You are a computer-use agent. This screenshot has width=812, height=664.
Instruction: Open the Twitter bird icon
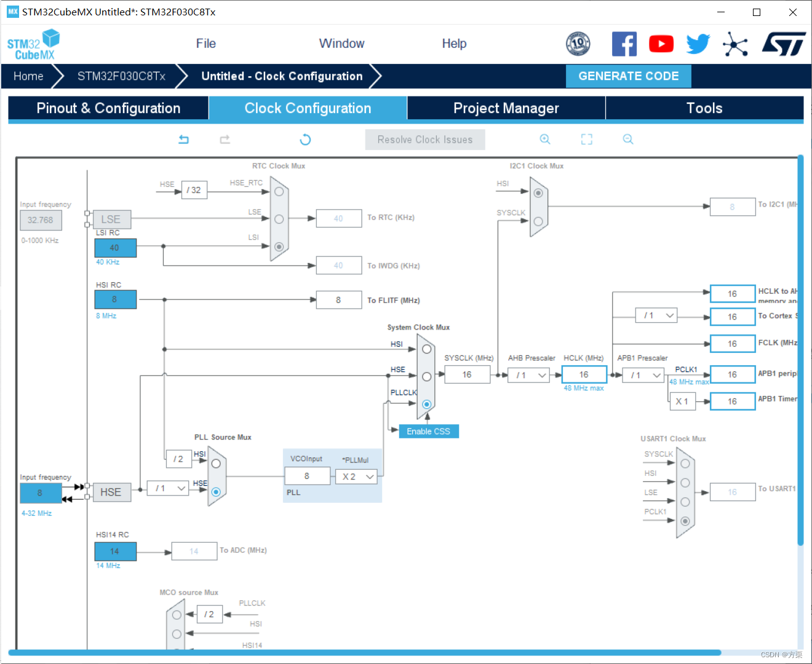tap(698, 44)
